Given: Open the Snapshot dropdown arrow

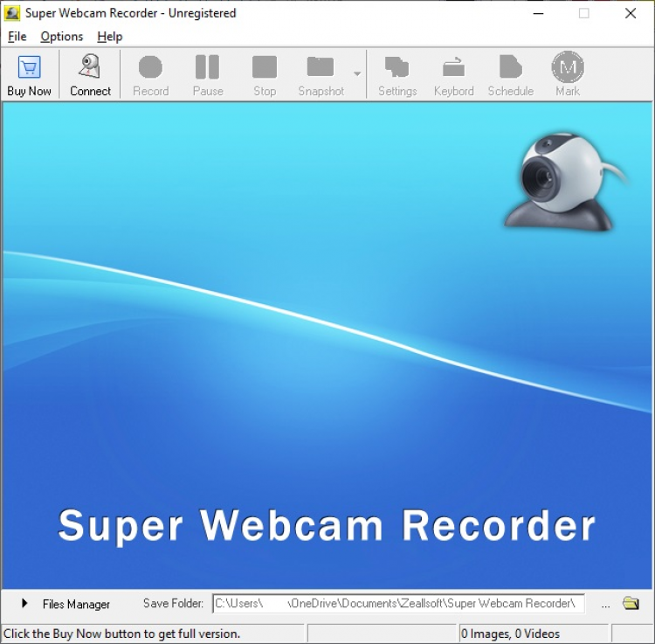Looking at the screenshot, I should [357, 74].
